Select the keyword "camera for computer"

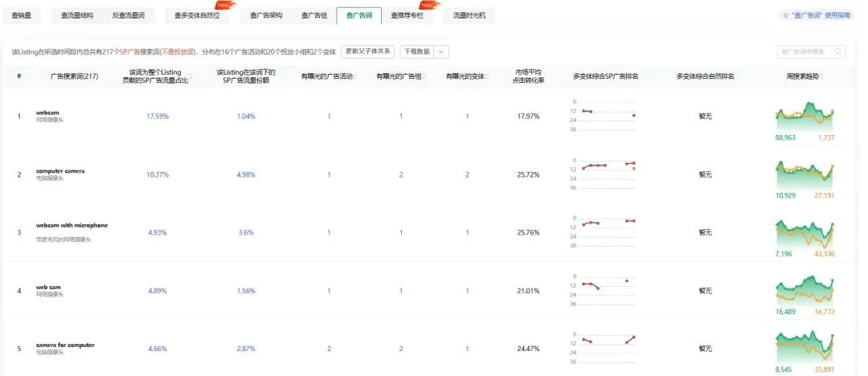pos(65,345)
